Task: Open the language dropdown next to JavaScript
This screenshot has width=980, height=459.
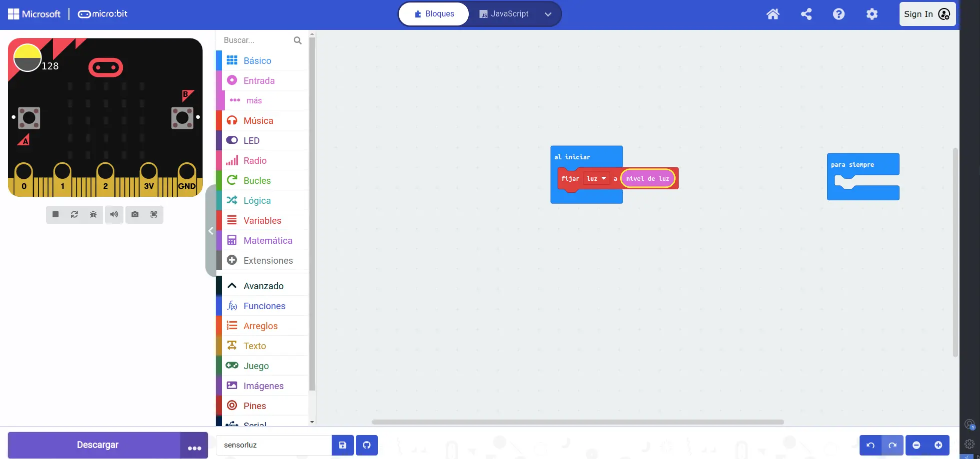Action: click(548, 14)
